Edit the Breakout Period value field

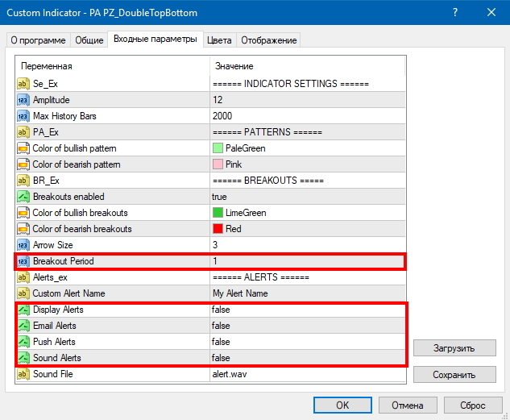(x=306, y=261)
